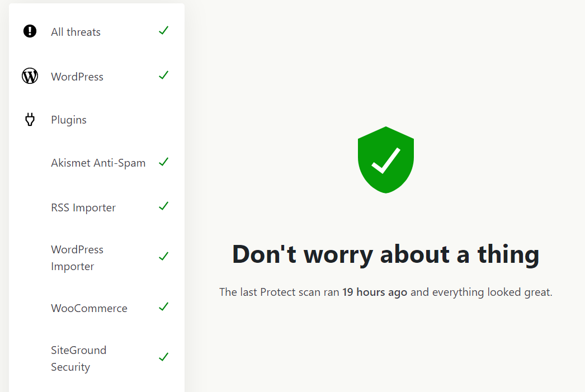Screen dimensions: 585x392
Task: Click the checkmark next to Akismet Anti-Spam
Action: click(163, 162)
